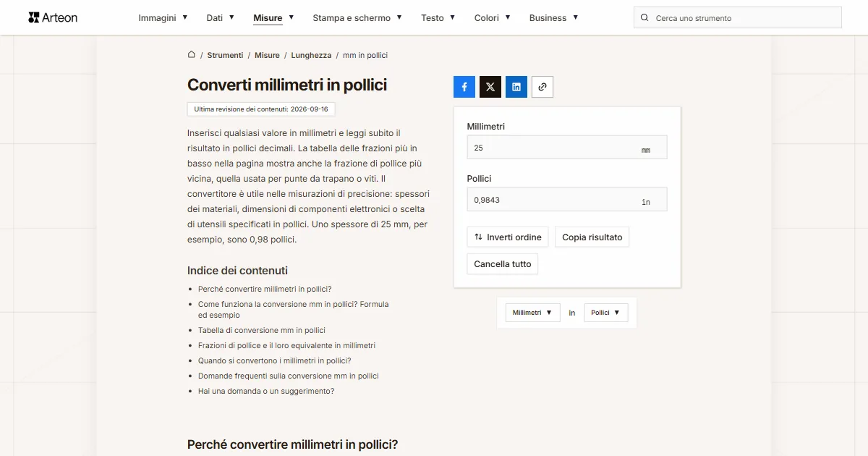Click the search magnifier icon
The height and width of the screenshot is (456, 868).
coord(644,18)
